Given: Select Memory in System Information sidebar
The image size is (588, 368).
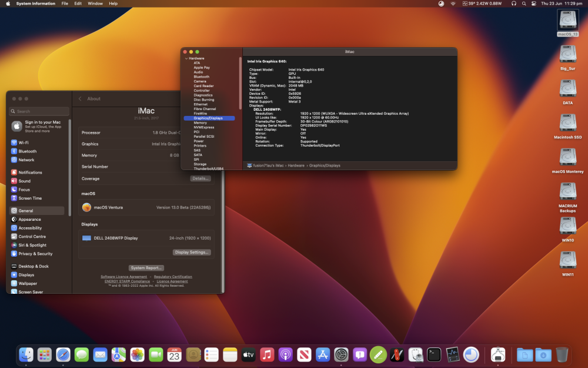Looking at the screenshot, I should (x=201, y=123).
